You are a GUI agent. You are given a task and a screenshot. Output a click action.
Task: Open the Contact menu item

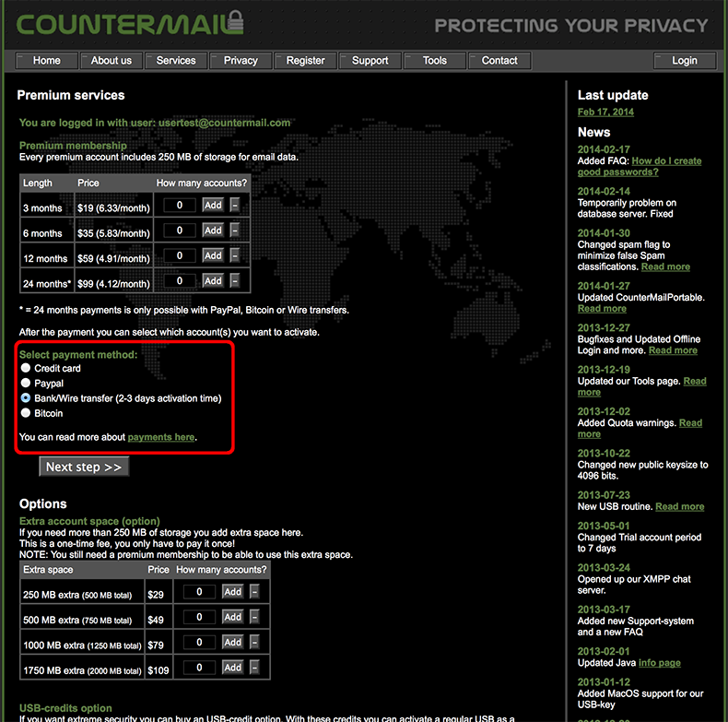(x=499, y=61)
